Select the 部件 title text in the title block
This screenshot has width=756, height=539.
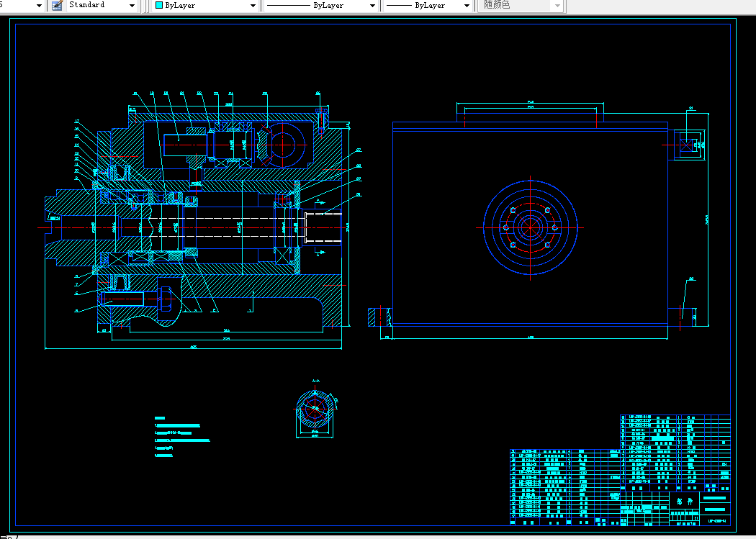tap(684, 502)
